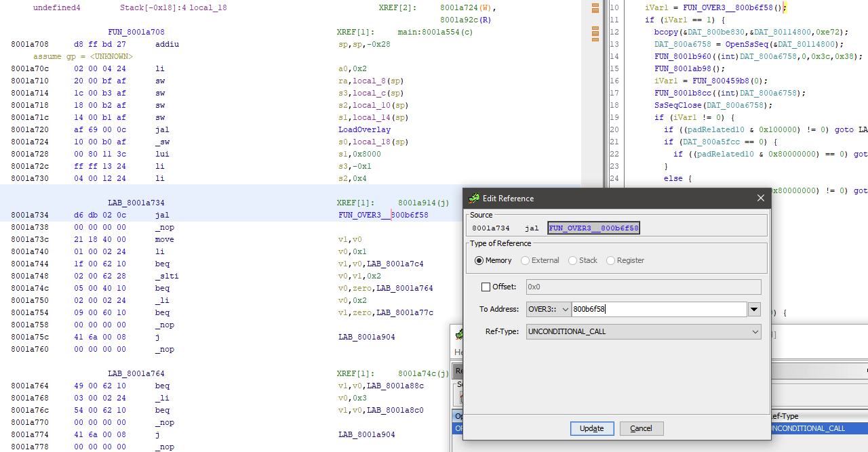Click the Cancel button
868x452 pixels.
coord(641,428)
